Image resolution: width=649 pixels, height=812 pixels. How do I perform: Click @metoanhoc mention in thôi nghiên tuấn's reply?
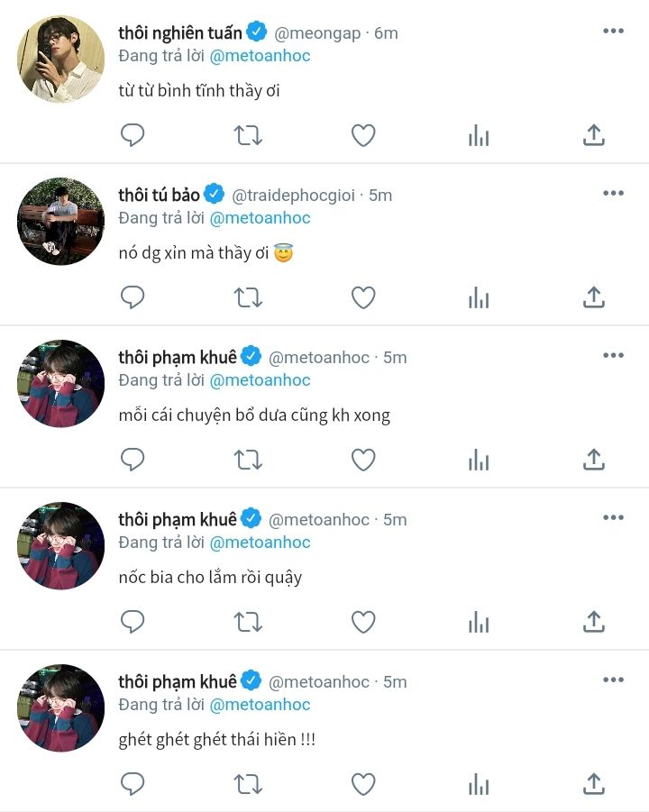coord(260,56)
